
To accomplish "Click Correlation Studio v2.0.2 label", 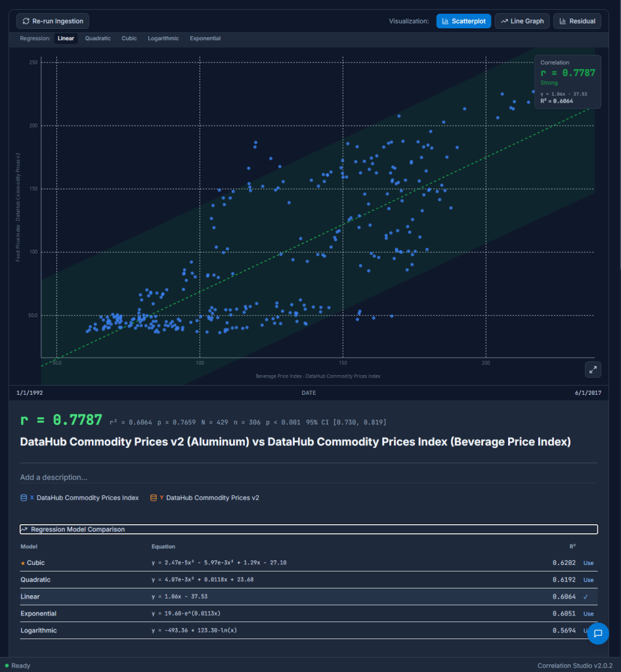I will (575, 665).
